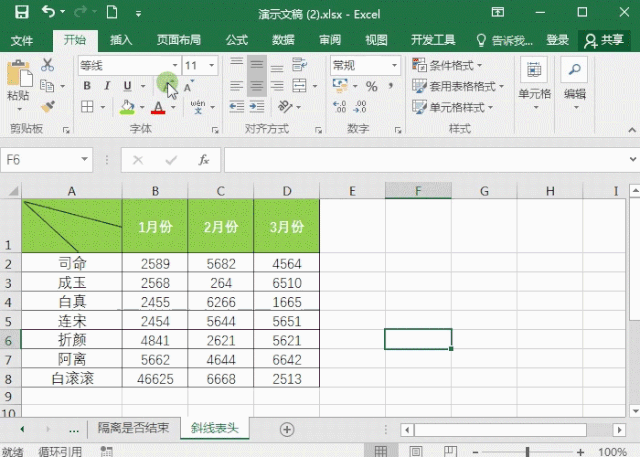Switch to the 插入 insert tab
Image resolution: width=640 pixels, height=457 pixels.
point(121,40)
